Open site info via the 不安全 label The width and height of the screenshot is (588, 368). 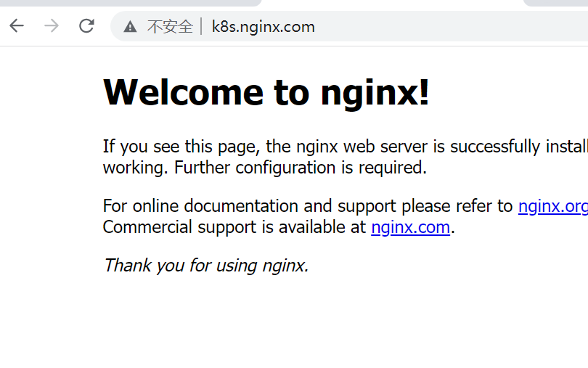coord(170,28)
